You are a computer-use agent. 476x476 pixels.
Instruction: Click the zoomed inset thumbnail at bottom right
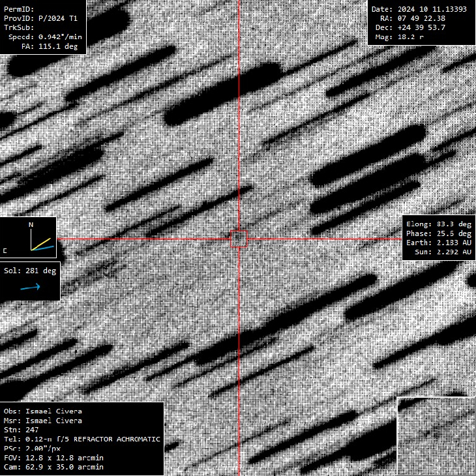pos(436,436)
